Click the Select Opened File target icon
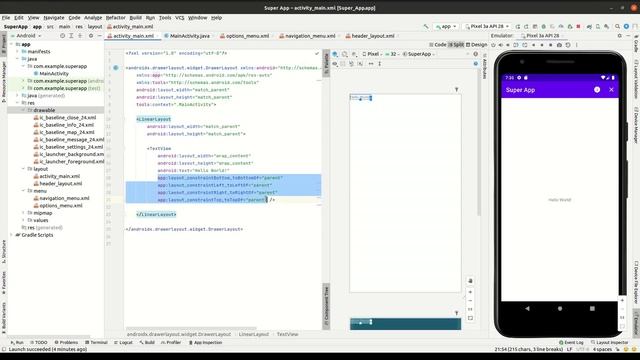640x360 pixels. 62,36
